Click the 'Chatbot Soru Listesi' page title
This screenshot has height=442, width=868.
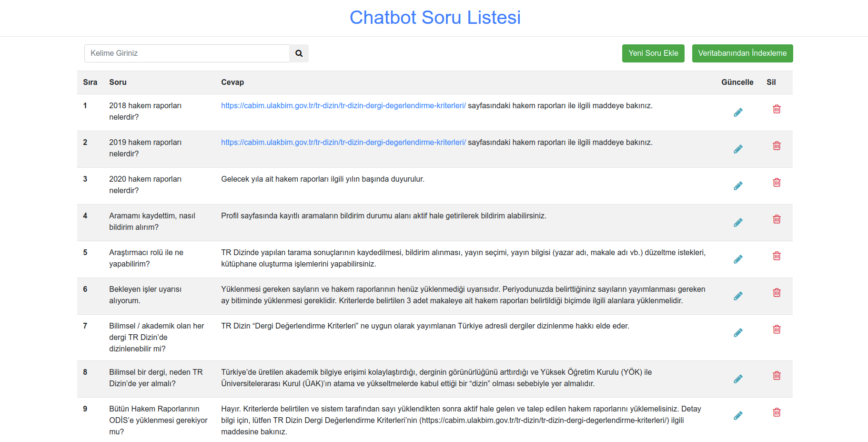click(x=435, y=18)
